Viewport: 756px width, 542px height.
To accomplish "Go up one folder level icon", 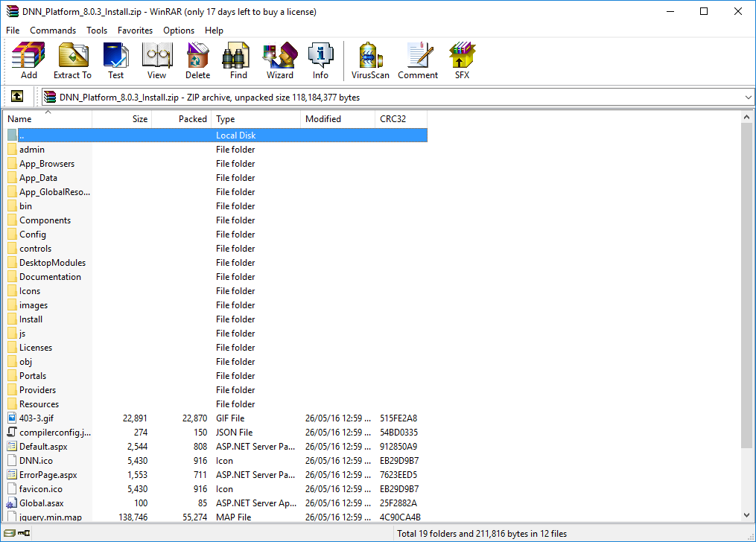I will (x=17, y=97).
